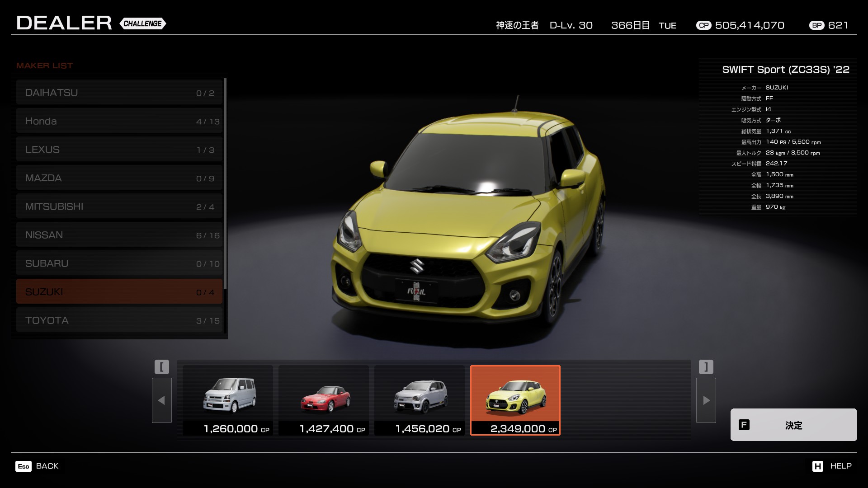Click the CP currency badge icon

[x=703, y=25]
